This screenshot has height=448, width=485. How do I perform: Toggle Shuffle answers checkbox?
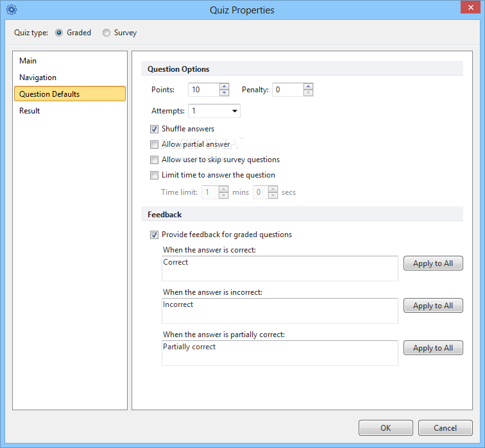click(154, 129)
